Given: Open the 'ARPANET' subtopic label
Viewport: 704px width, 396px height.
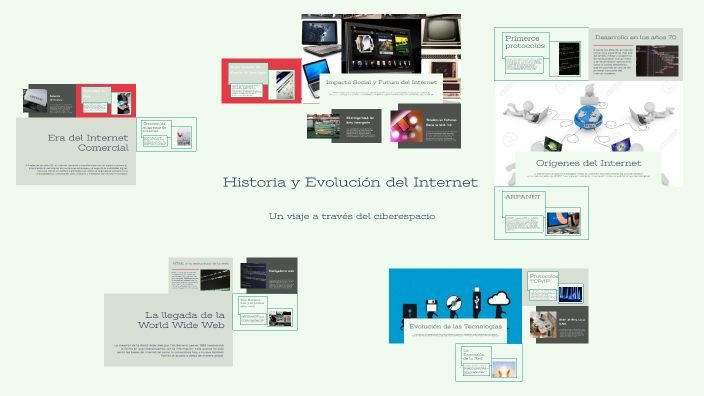Looking at the screenshot, I should pos(523,197).
